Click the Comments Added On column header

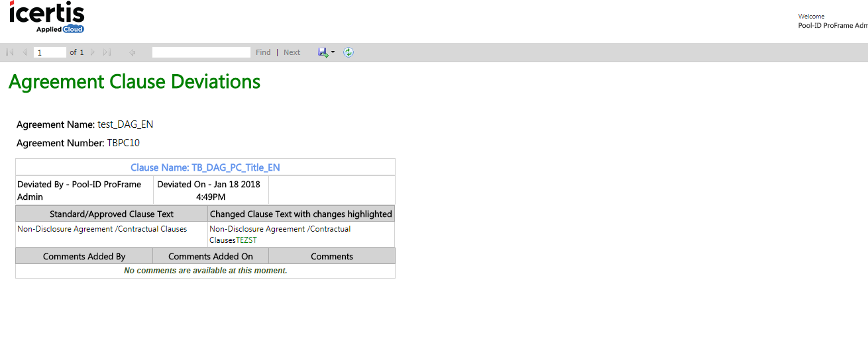[211, 256]
